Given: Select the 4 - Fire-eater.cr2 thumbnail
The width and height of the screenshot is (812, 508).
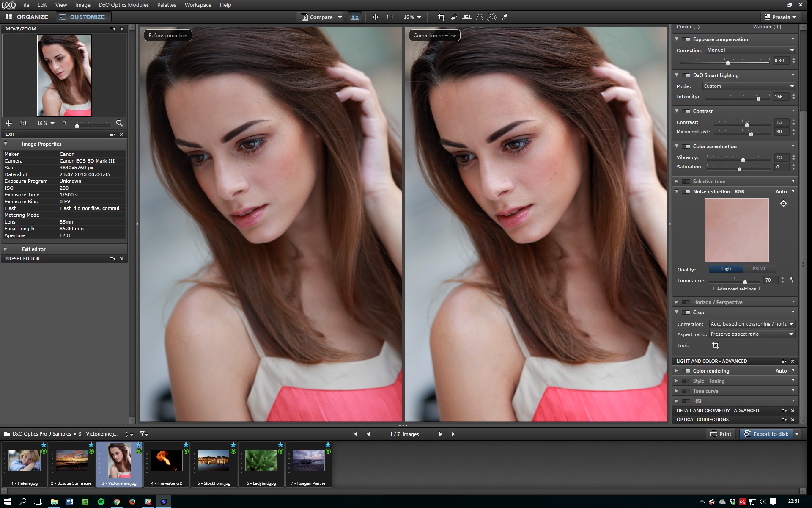Looking at the screenshot, I should coord(167,461).
